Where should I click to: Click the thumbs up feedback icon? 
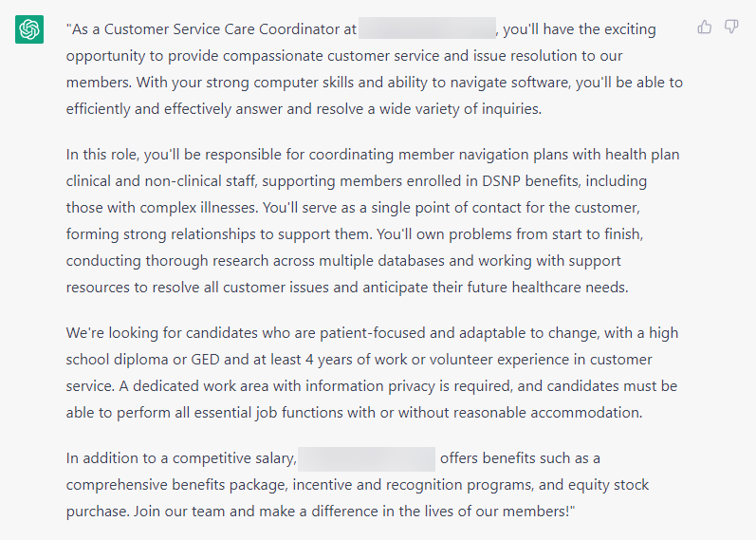[x=705, y=27]
